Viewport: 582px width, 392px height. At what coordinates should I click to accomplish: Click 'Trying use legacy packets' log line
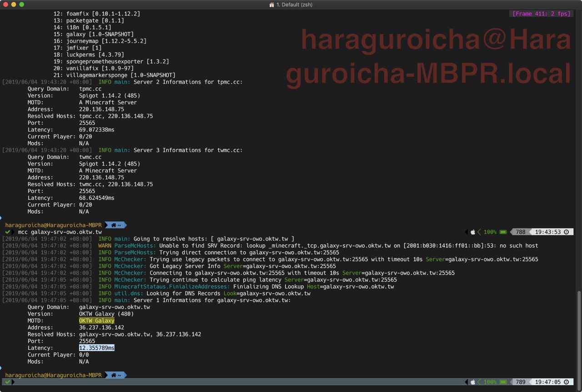click(270, 259)
